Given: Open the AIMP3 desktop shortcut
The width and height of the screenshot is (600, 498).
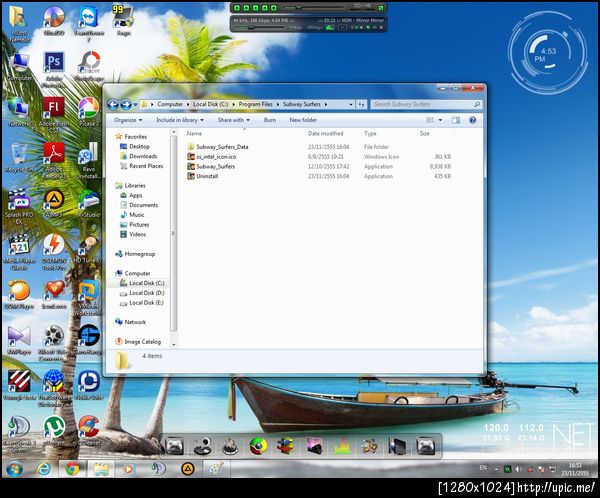Looking at the screenshot, I should (x=54, y=204).
